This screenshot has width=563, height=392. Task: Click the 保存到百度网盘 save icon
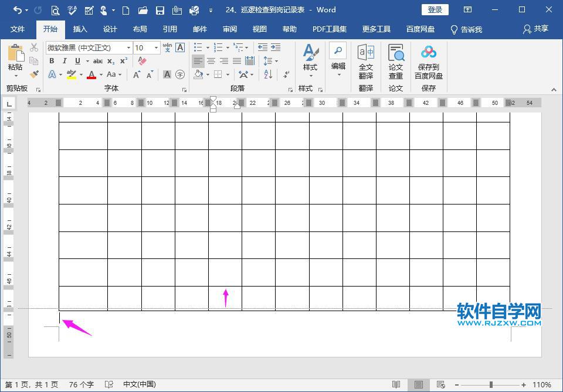(x=428, y=61)
